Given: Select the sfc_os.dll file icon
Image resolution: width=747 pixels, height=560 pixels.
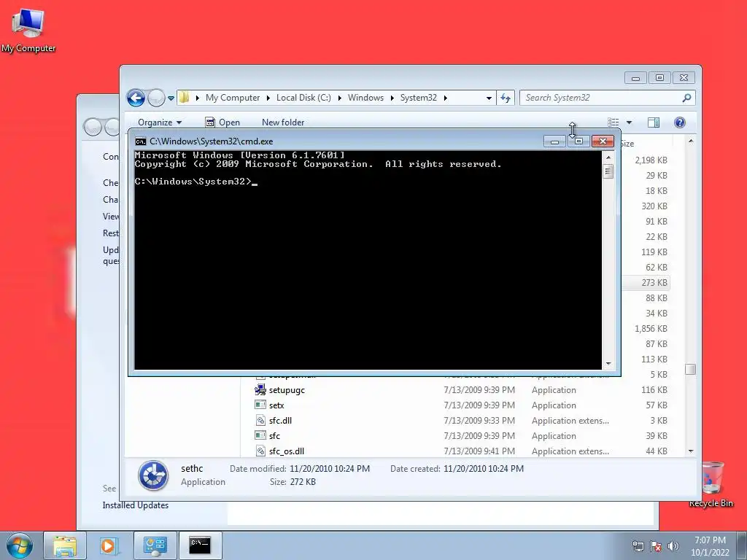Looking at the screenshot, I should point(260,451).
